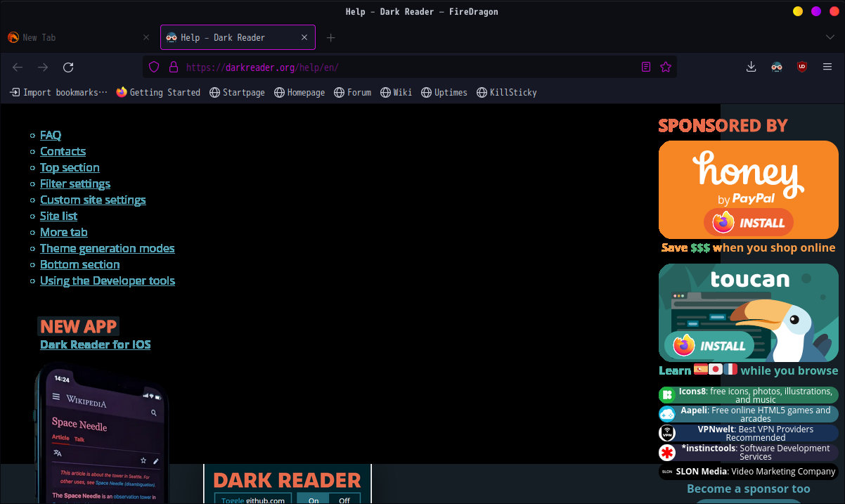Open the downloads panel
The image size is (845, 504).
pos(752,67)
